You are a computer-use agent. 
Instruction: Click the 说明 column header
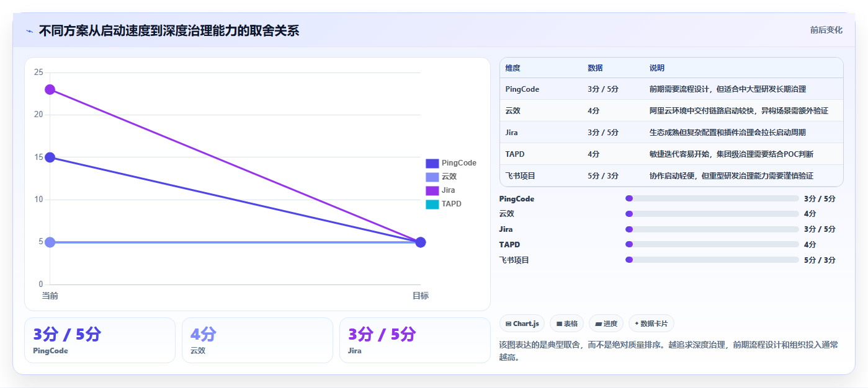click(657, 68)
